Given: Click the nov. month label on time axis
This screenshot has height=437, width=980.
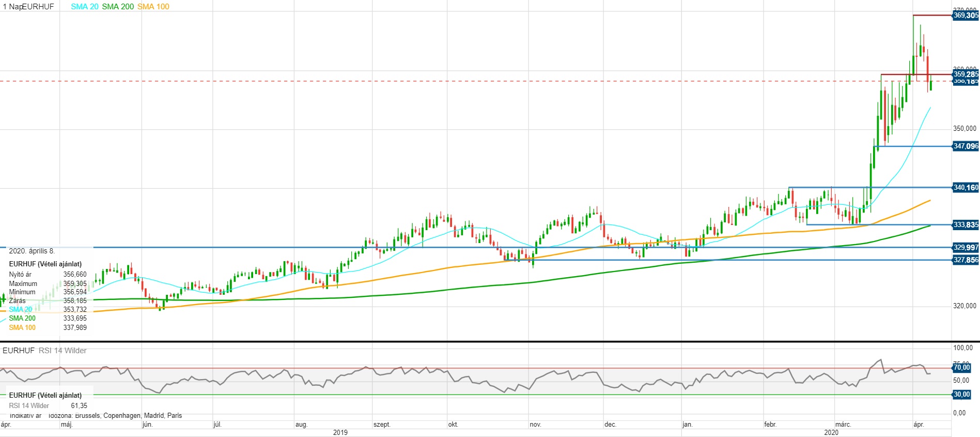Looking at the screenshot, I should [536, 425].
